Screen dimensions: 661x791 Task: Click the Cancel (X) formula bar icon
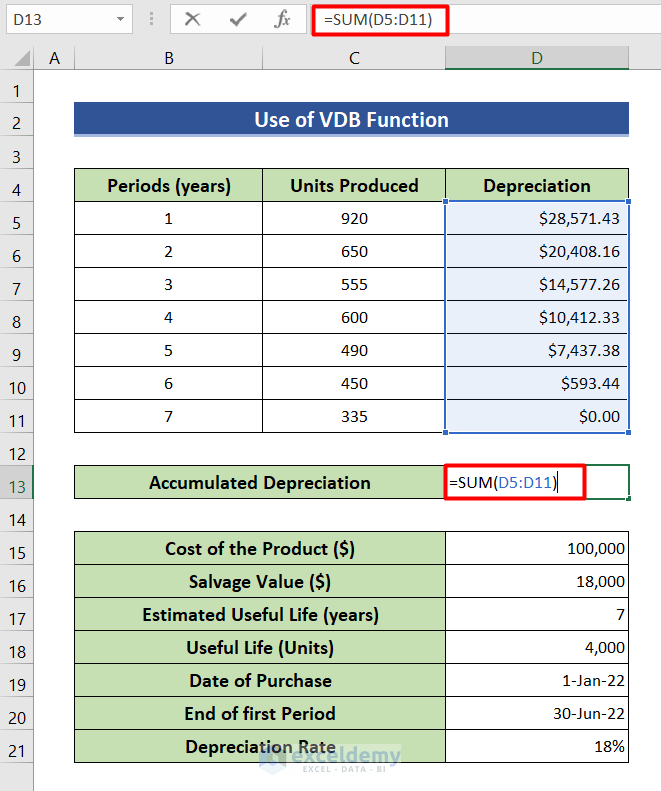(193, 19)
